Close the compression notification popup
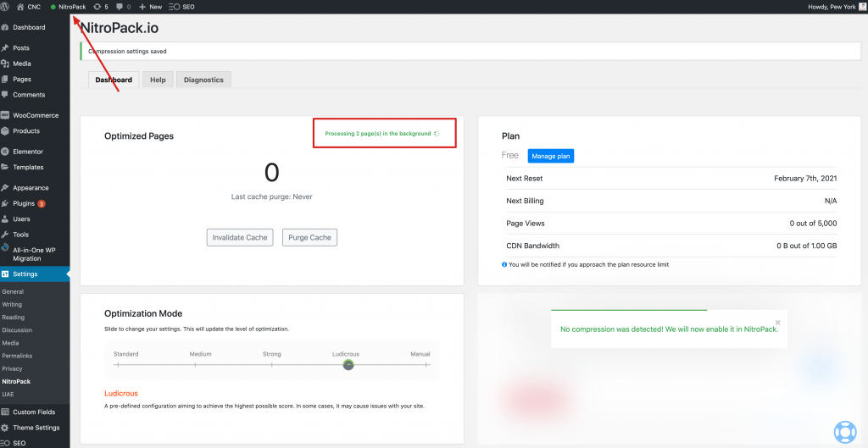This screenshot has width=868, height=448. click(777, 322)
